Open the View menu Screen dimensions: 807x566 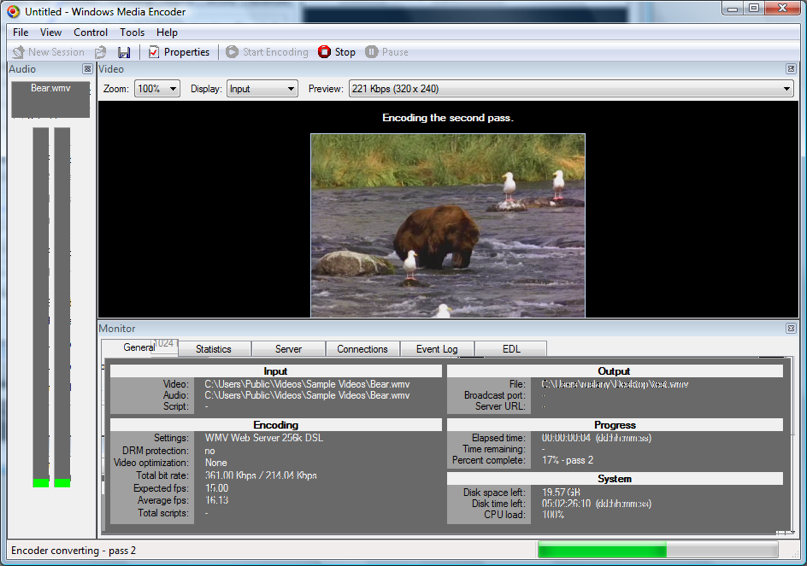[51, 32]
